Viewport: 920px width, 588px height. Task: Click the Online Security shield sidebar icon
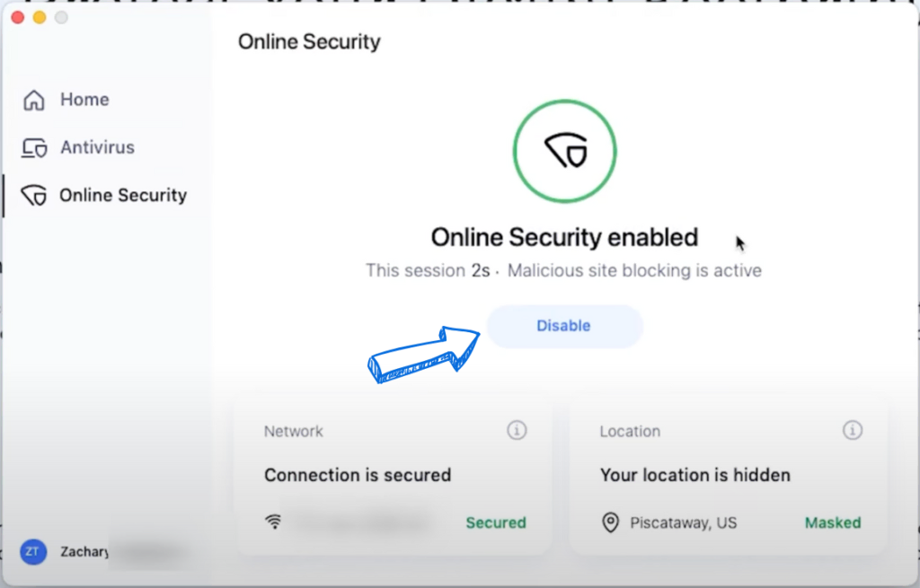[34, 196]
